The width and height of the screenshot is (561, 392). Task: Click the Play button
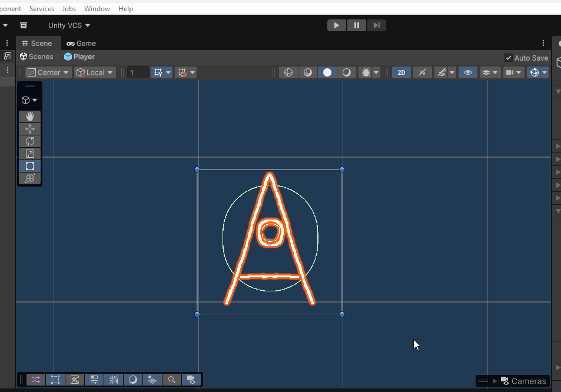pyautogui.click(x=336, y=25)
